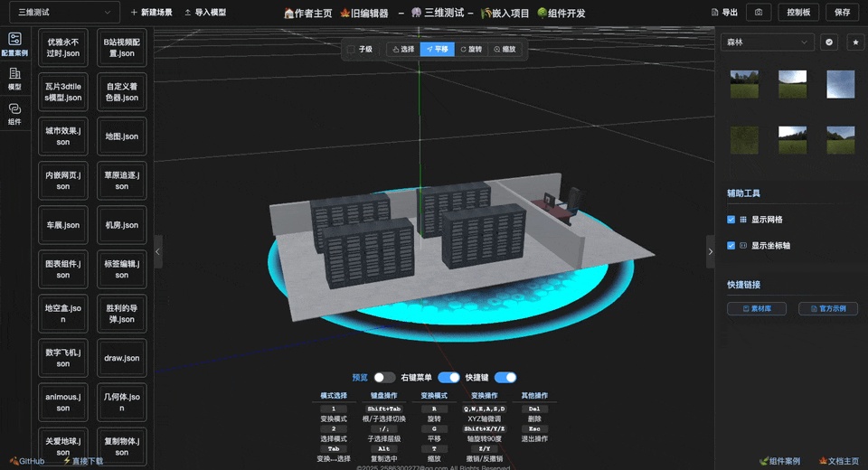The width and height of the screenshot is (868, 470).
Task: Click 导入模型 upload button
Action: [205, 12]
